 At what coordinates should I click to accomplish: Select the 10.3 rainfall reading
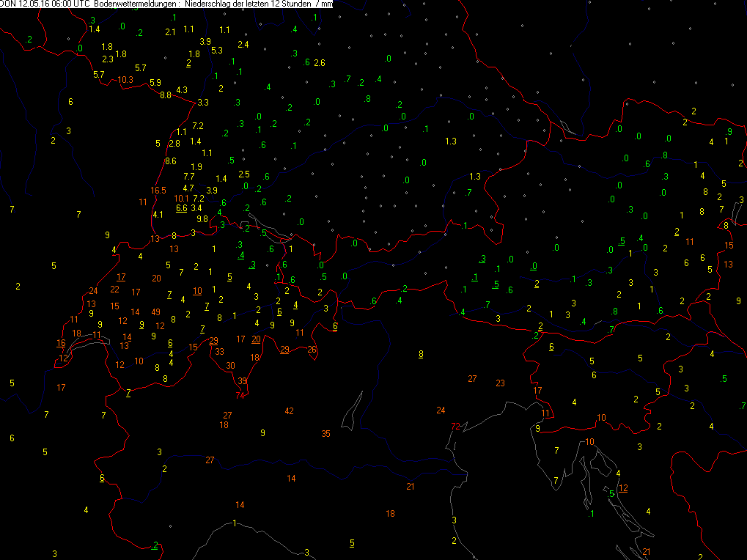tap(125, 80)
